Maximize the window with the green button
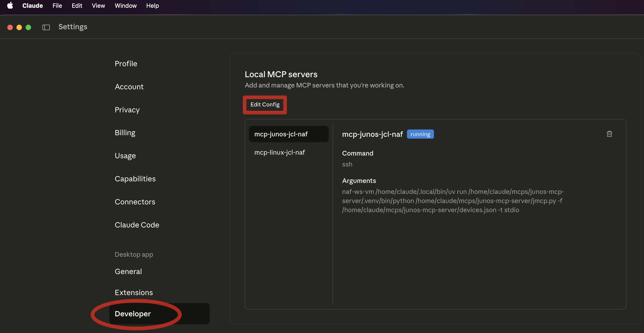644x333 pixels. pyautogui.click(x=29, y=27)
